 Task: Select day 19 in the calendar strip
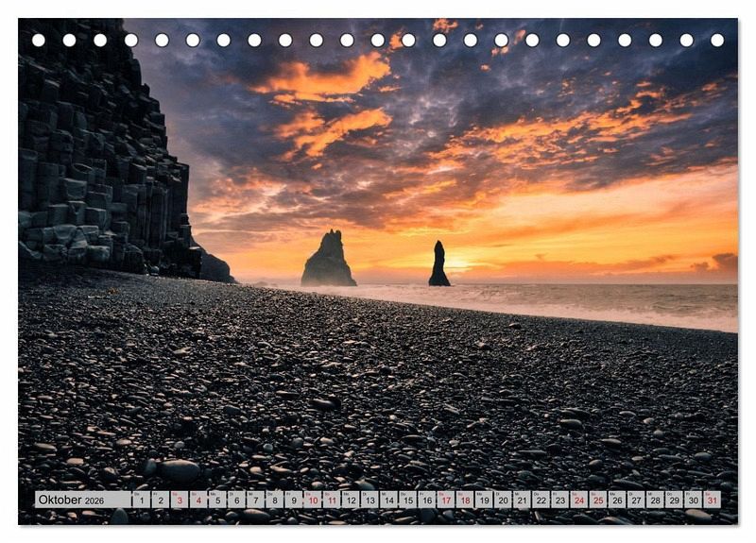(484, 500)
